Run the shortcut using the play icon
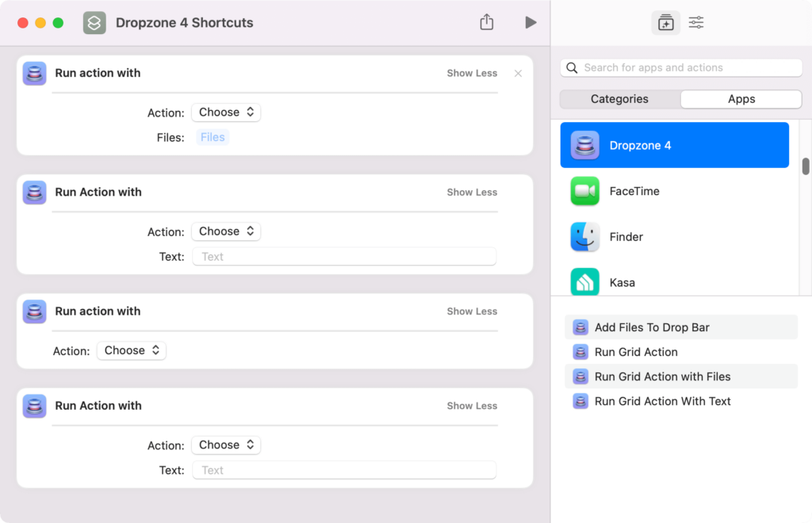The width and height of the screenshot is (812, 523). pyautogui.click(x=530, y=22)
